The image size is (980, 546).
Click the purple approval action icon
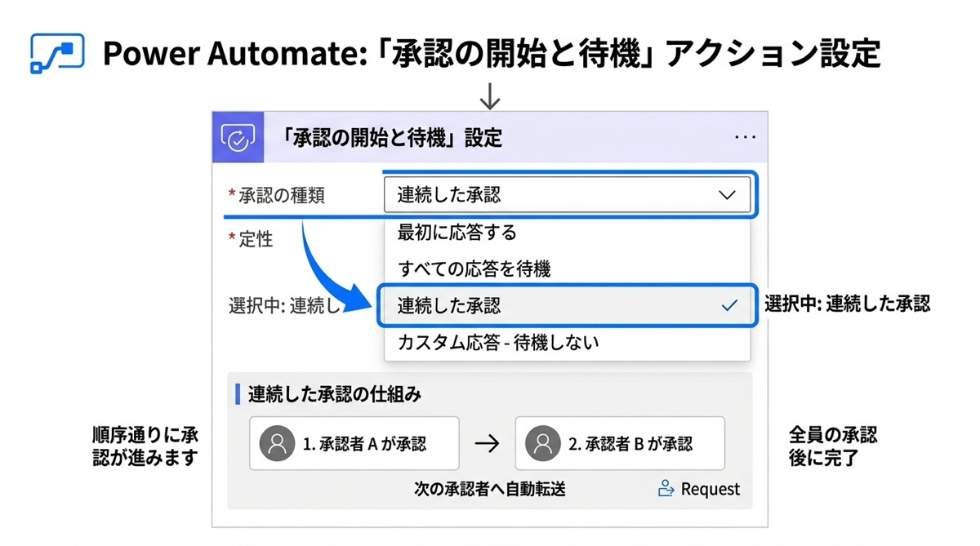pos(238,138)
